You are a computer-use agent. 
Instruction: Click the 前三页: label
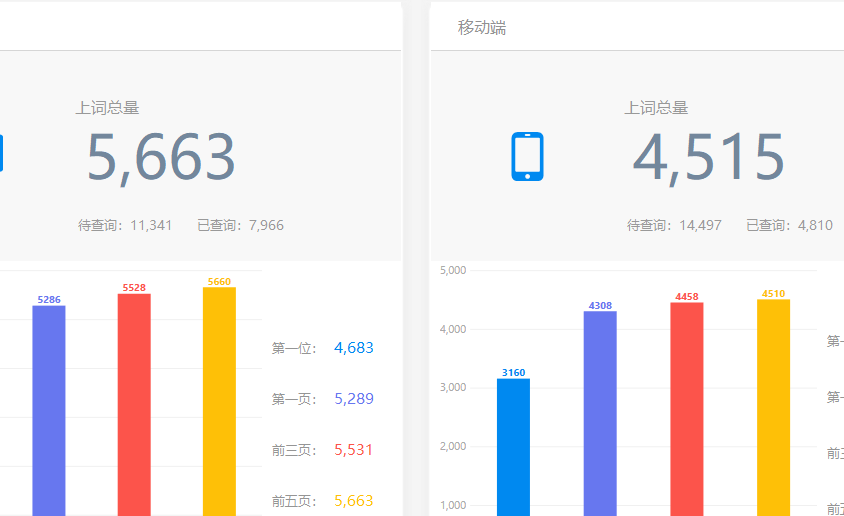tap(294, 450)
